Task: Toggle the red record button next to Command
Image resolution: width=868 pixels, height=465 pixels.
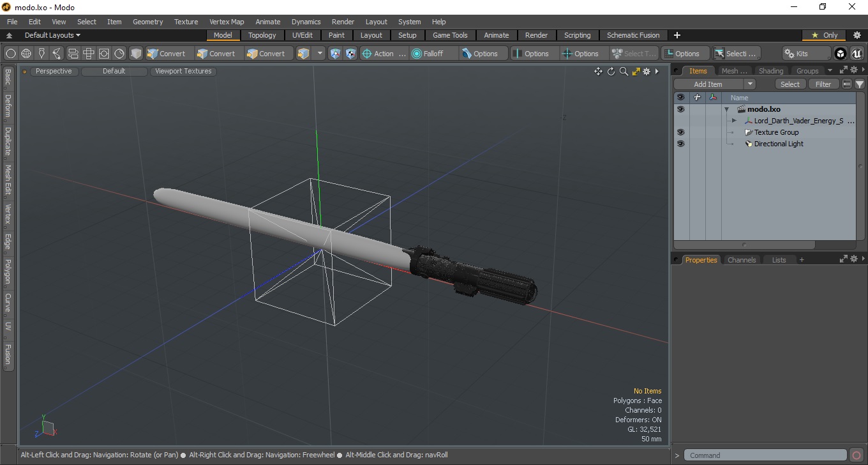Action: pyautogui.click(x=857, y=455)
